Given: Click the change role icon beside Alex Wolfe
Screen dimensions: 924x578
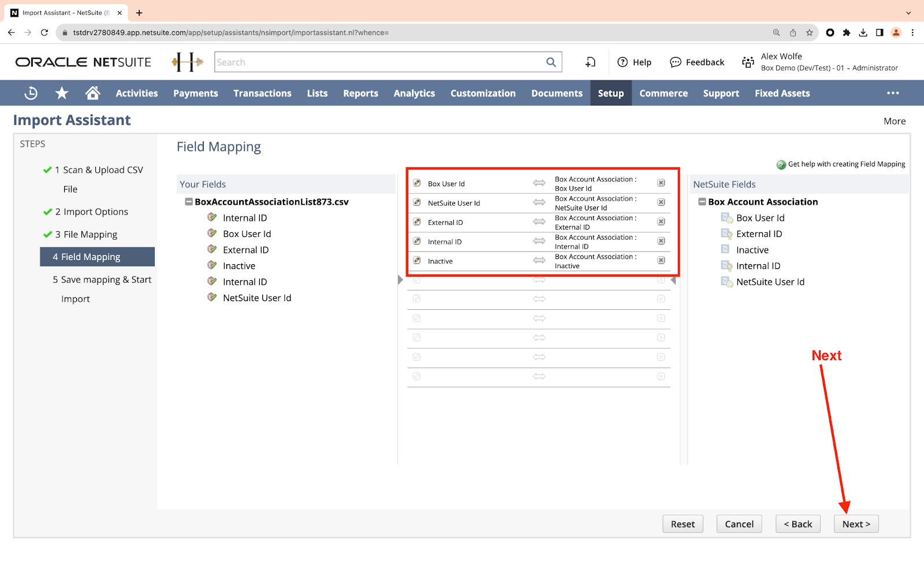Looking at the screenshot, I should pos(748,62).
